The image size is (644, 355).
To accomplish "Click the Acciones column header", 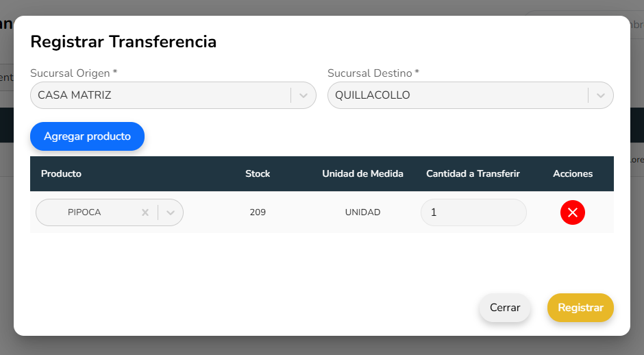I will pos(573,173).
